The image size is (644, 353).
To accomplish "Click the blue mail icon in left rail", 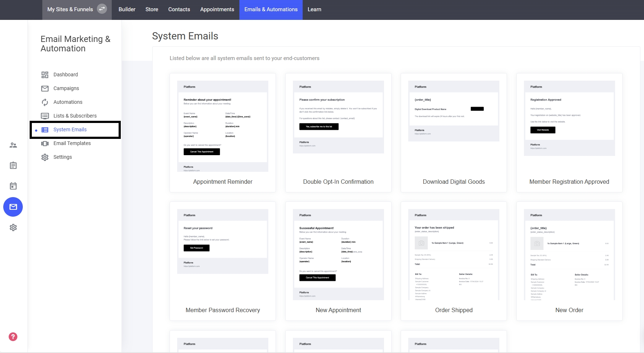I will pos(13,207).
